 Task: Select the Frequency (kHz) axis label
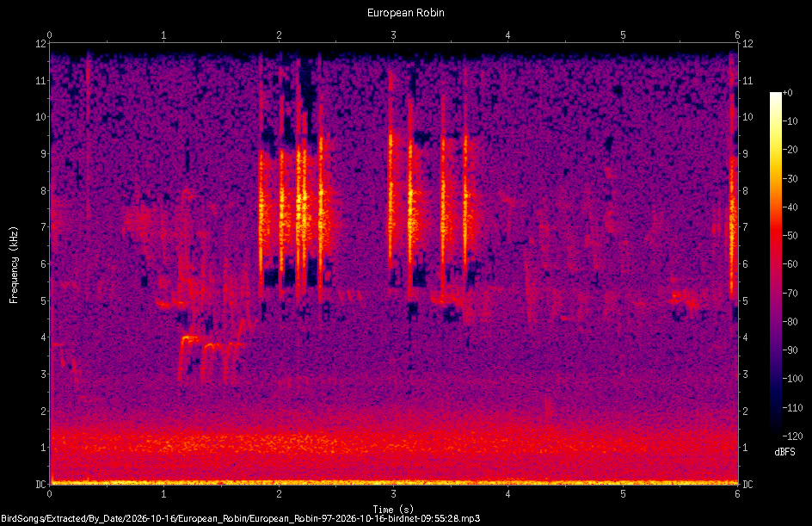tap(14, 265)
